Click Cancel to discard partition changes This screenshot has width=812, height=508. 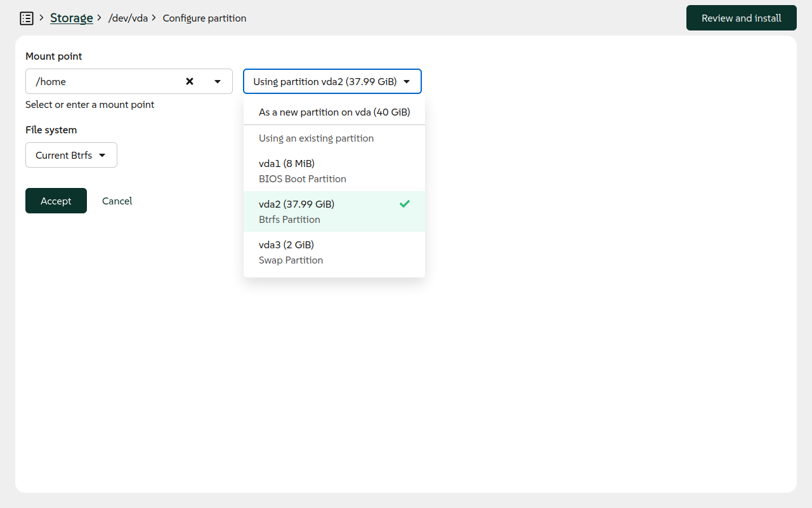[x=117, y=201]
